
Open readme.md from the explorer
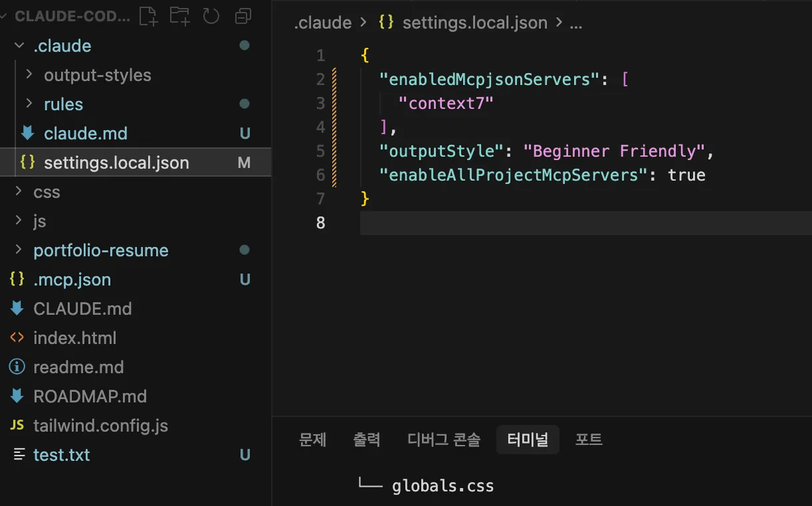(x=78, y=367)
